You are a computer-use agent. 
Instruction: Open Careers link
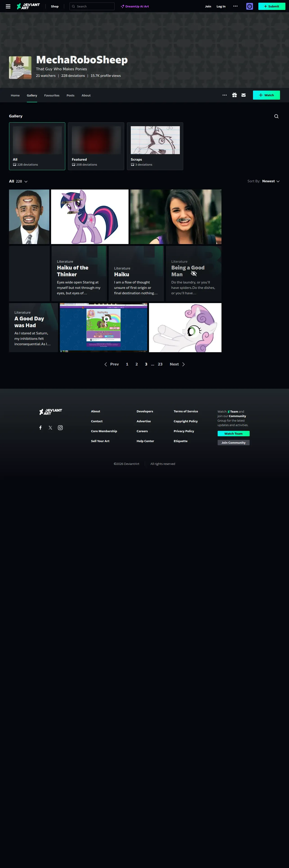(142, 431)
